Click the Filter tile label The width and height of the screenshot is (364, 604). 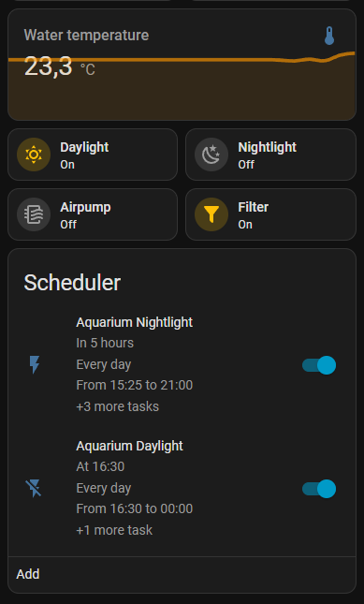tap(254, 207)
